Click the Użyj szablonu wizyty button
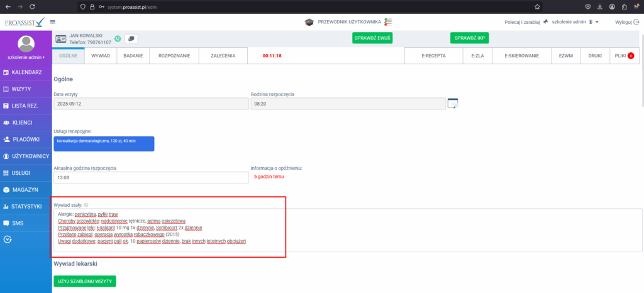This screenshot has height=293, width=644. 85,281
